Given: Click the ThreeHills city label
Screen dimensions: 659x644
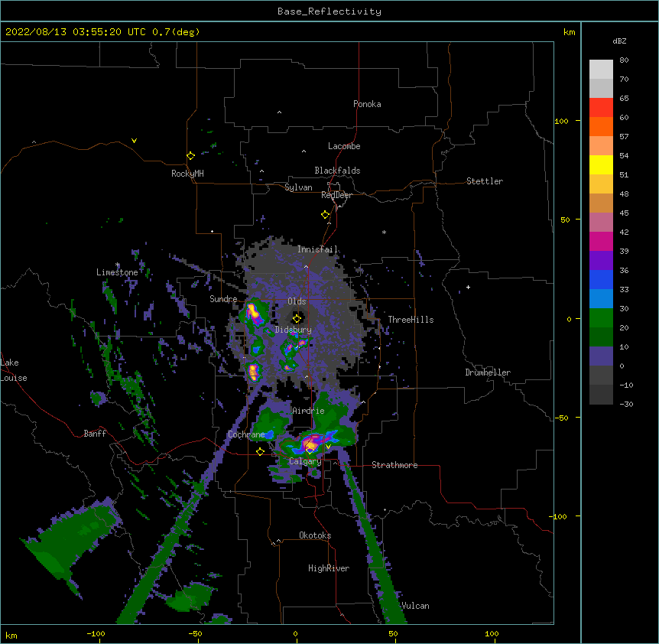Looking at the screenshot, I should 411,320.
